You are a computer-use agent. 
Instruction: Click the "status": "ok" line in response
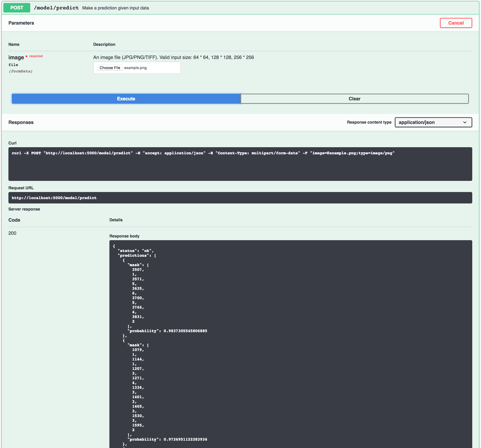(x=135, y=251)
